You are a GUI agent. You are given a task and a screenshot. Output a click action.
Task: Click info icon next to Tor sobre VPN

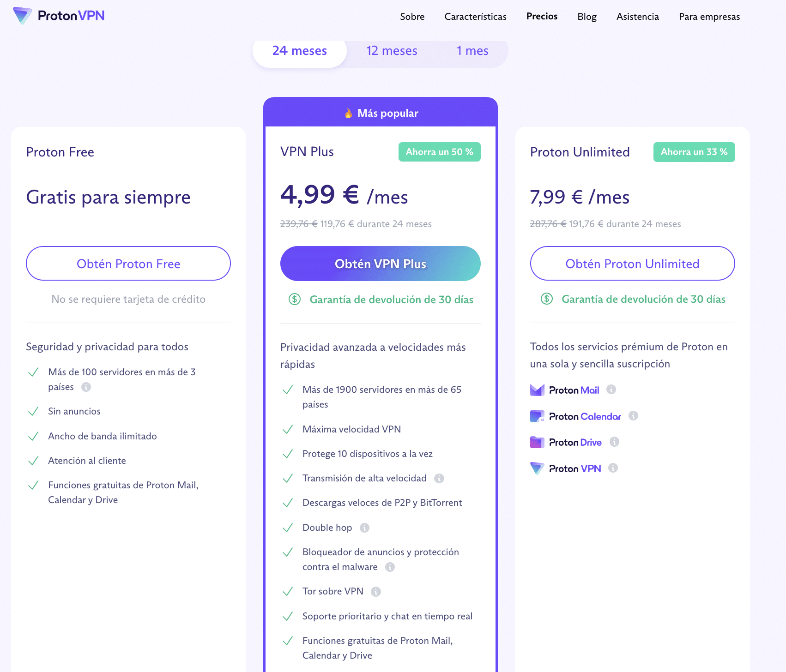(376, 591)
